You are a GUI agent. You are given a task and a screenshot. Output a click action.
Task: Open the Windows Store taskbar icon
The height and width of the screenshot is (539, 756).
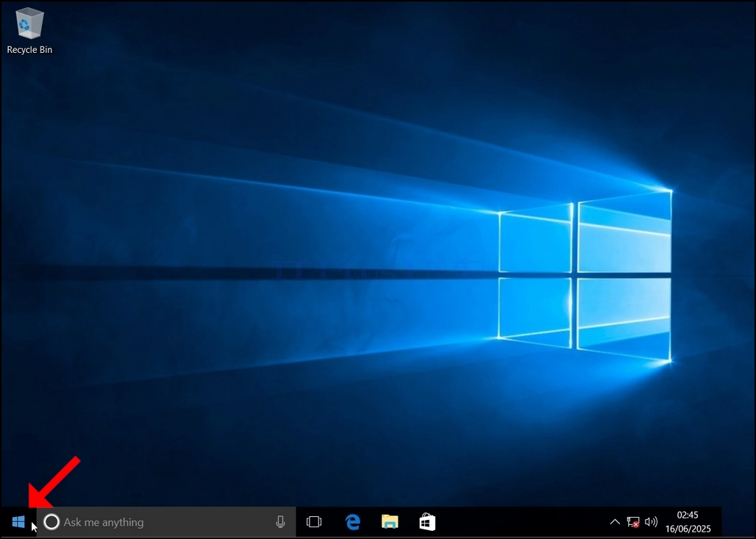point(427,522)
